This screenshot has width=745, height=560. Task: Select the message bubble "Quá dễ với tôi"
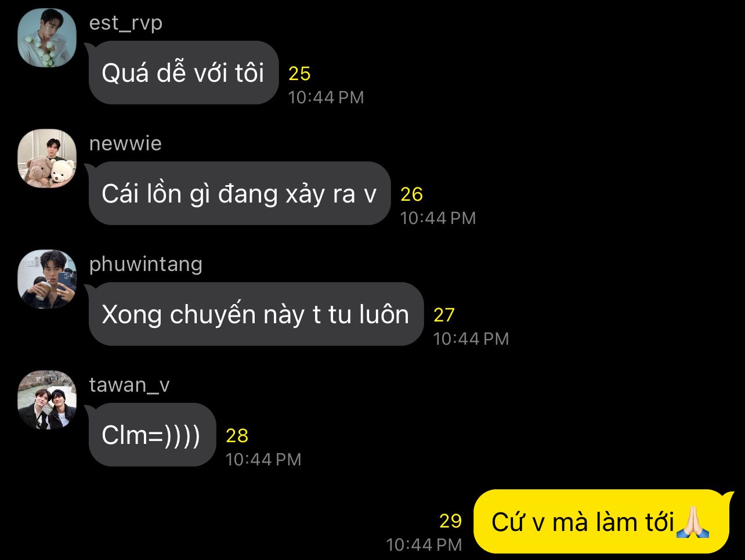click(183, 73)
